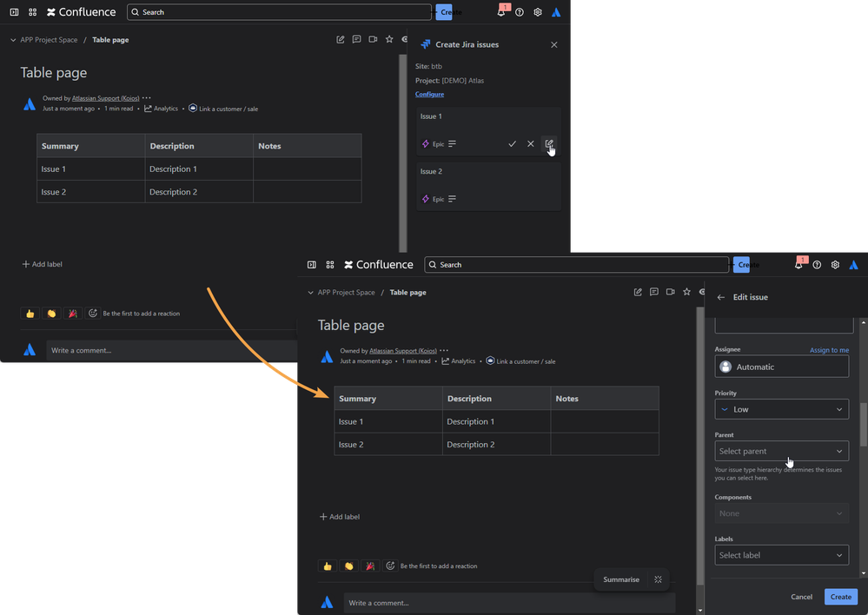The width and height of the screenshot is (868, 615).
Task: Click the Summarise AI sparkle icon
Action: coord(658,579)
